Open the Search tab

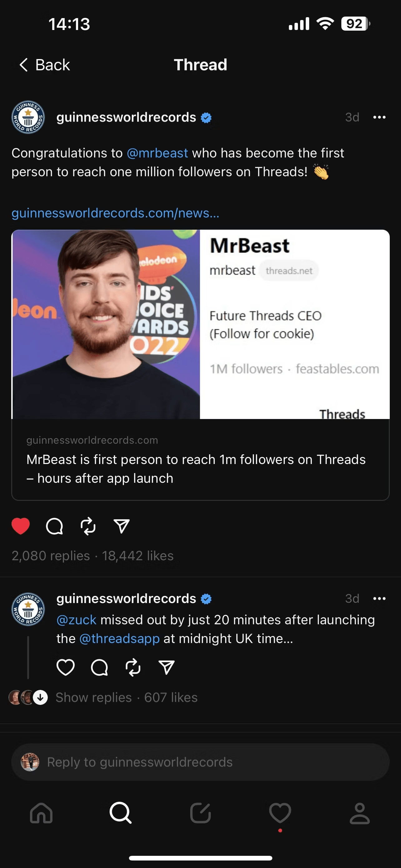pos(121,813)
